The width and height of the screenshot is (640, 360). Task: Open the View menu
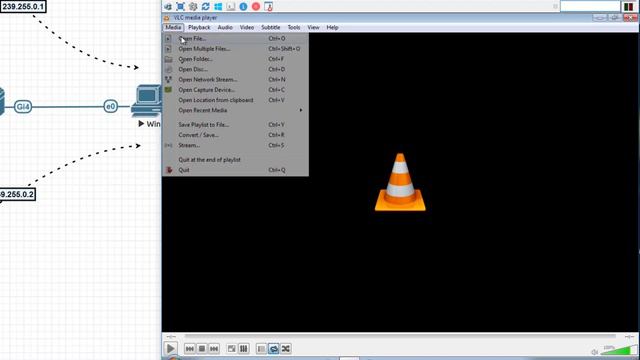[313, 27]
